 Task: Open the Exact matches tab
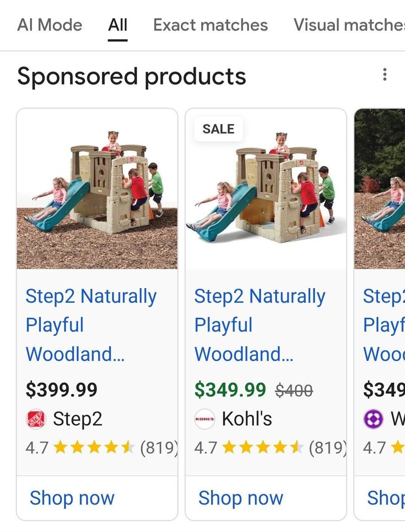[210, 25]
